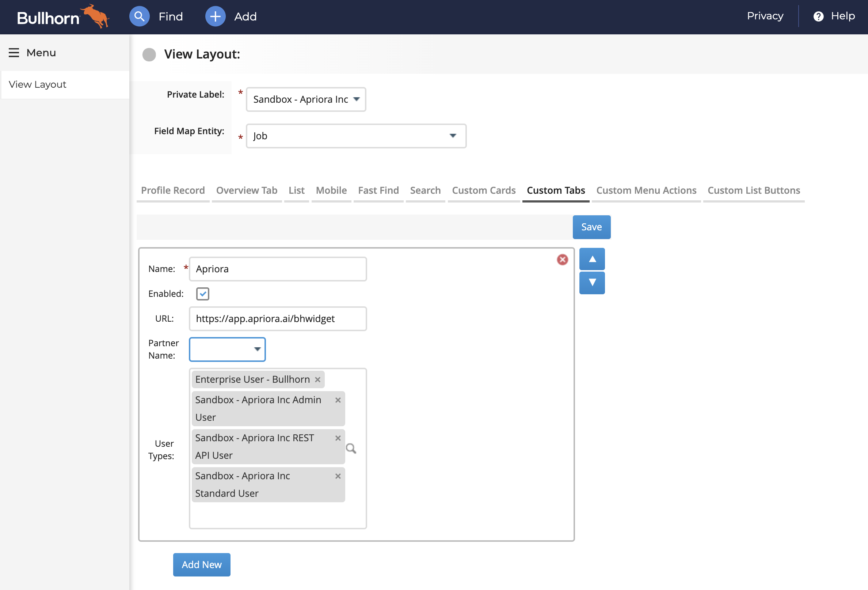The image size is (868, 590).
Task: Click the Private Label: label
Action: [x=195, y=95]
